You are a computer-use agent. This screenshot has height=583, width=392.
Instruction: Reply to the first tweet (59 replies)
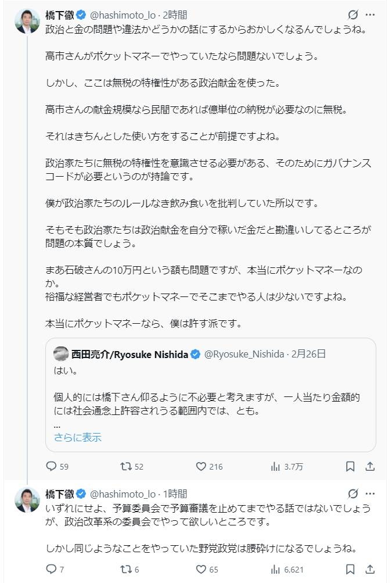[51, 466]
